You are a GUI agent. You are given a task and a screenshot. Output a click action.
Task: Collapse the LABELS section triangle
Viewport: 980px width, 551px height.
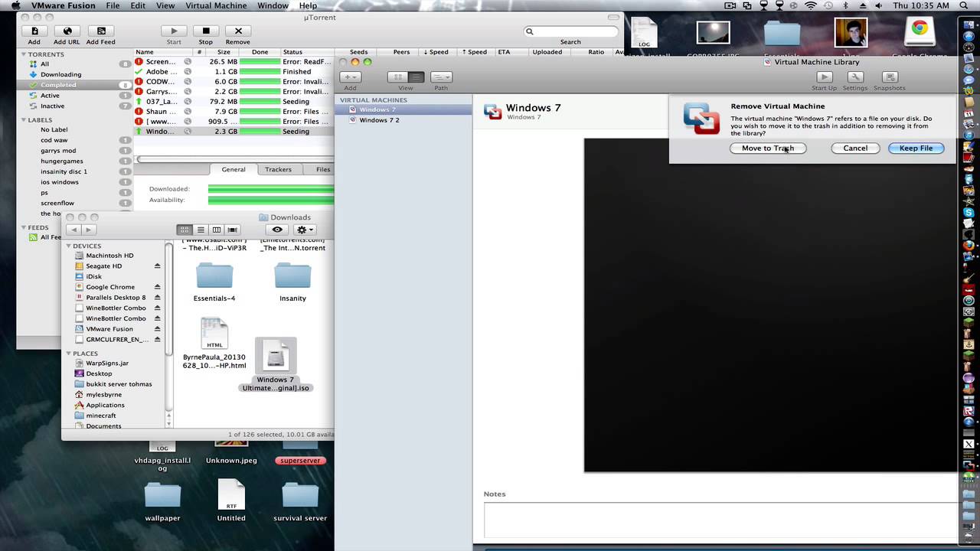pos(24,120)
